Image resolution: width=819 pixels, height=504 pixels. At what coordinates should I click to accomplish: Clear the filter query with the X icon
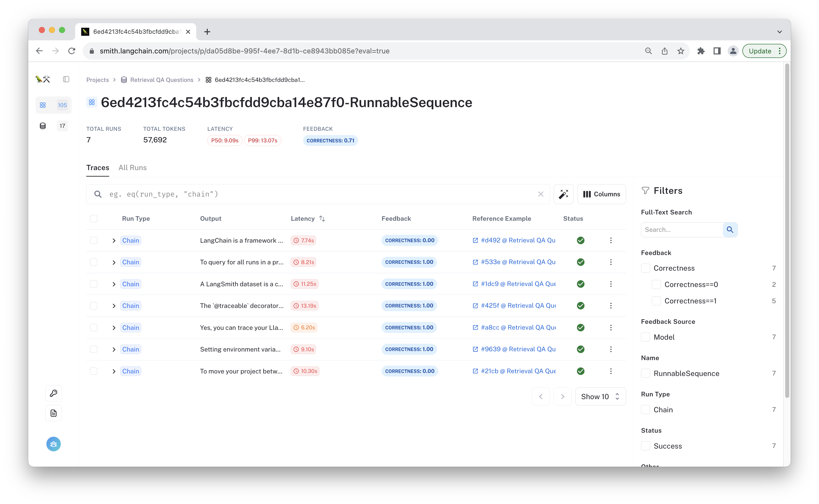coord(541,194)
